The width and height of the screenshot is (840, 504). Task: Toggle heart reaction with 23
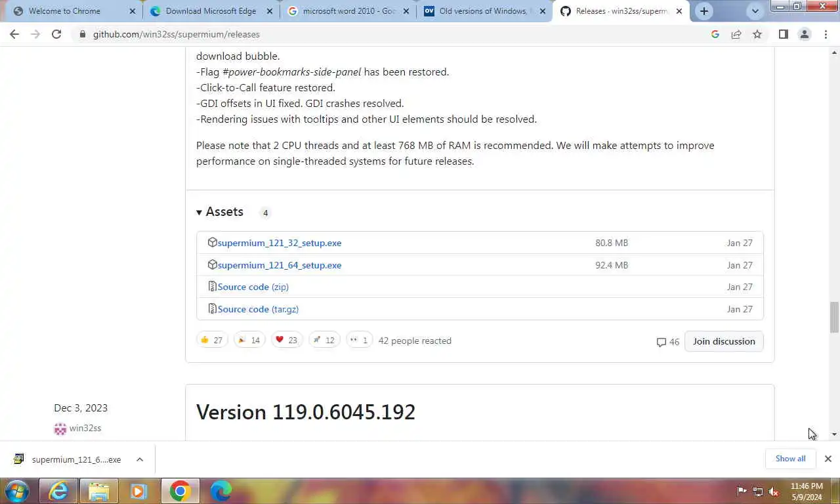point(287,341)
